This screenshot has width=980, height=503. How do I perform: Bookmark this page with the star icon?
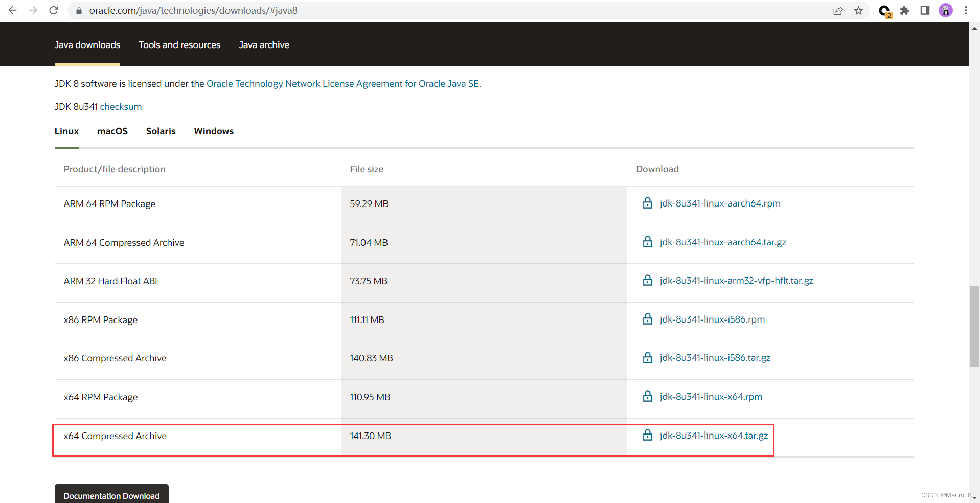pos(859,10)
